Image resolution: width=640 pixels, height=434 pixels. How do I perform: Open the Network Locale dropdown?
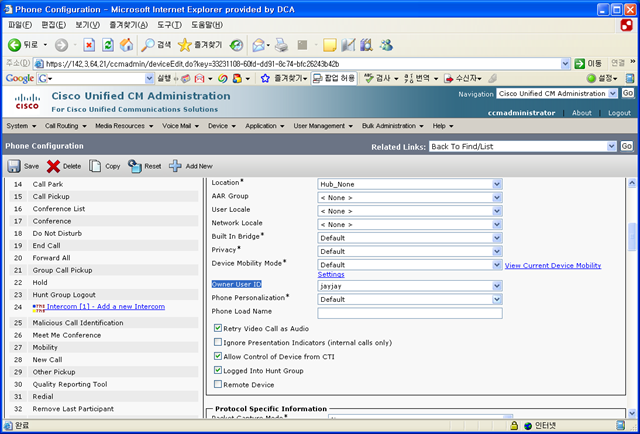coord(410,225)
